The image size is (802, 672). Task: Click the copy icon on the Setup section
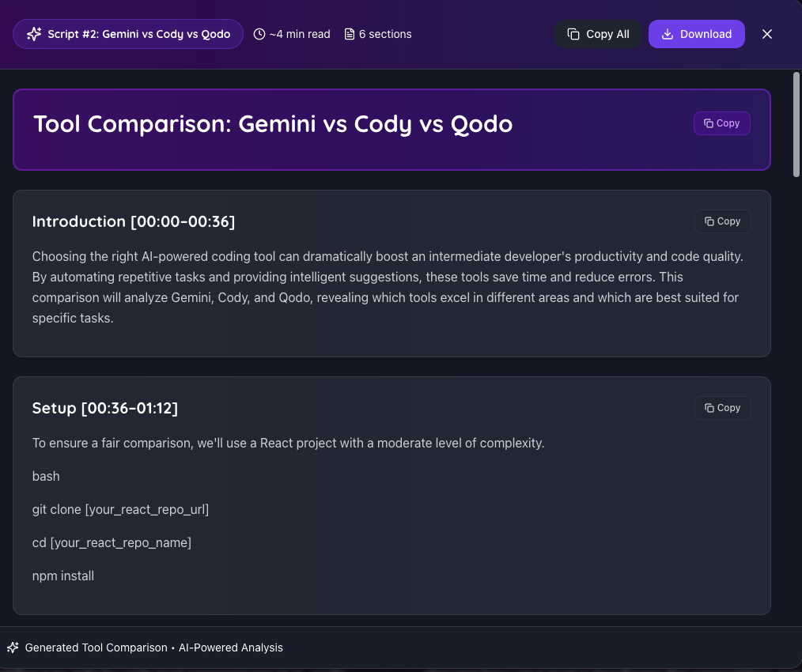point(708,408)
